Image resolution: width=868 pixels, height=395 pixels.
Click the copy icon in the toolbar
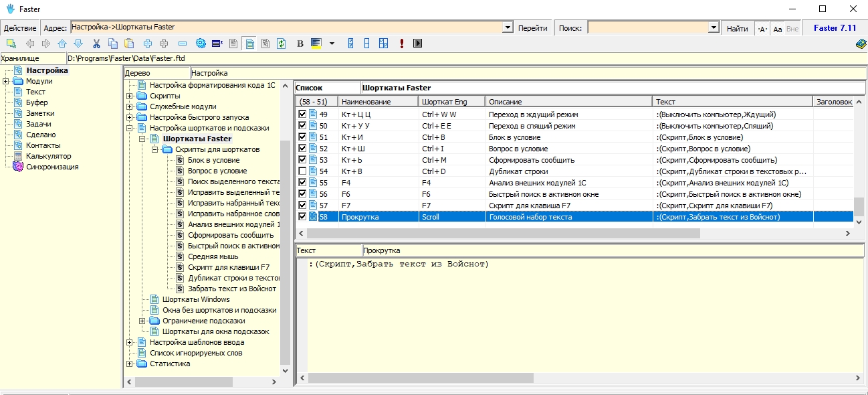(113, 44)
